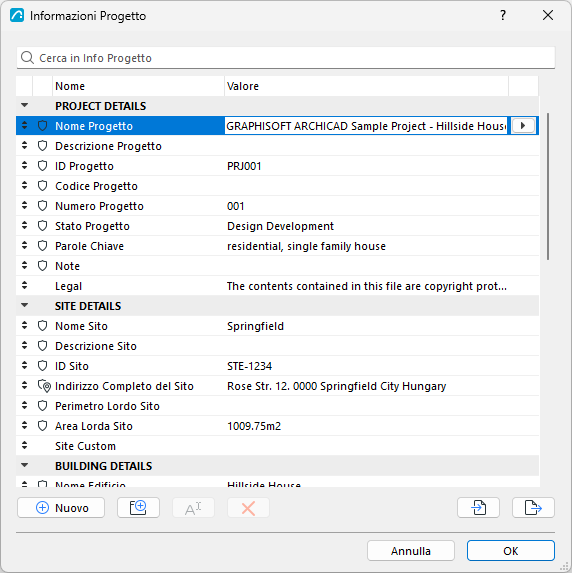Select the Codice Progetto row

pyautogui.click(x=277, y=186)
